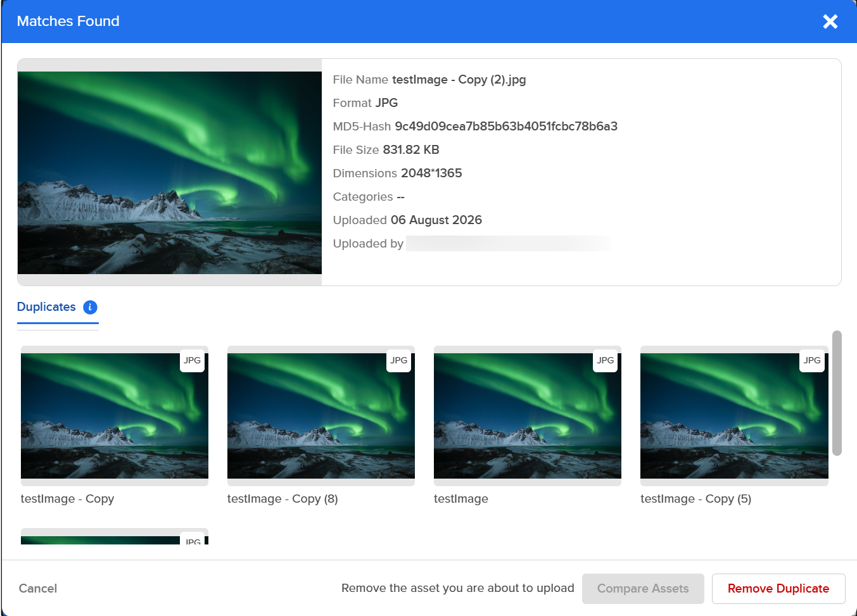Click the duplicates list scrollbar
The width and height of the screenshot is (857, 616).
point(837,393)
